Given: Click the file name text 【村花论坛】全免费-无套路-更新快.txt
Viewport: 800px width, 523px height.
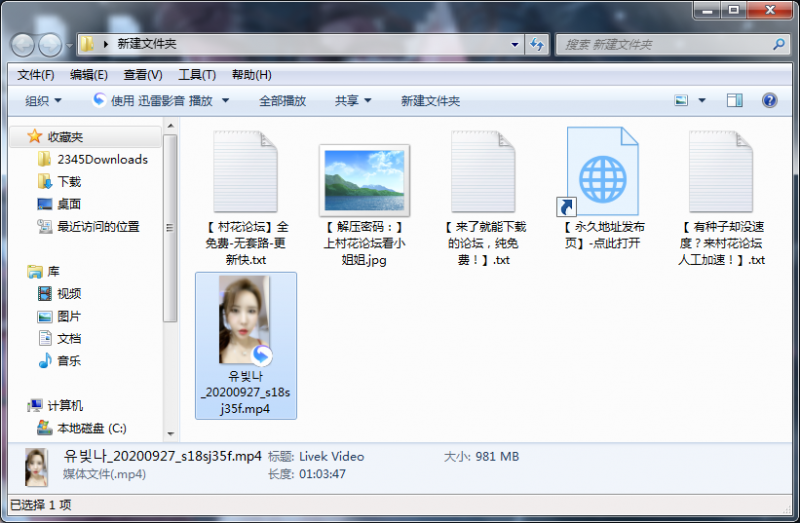Looking at the screenshot, I should tap(246, 243).
